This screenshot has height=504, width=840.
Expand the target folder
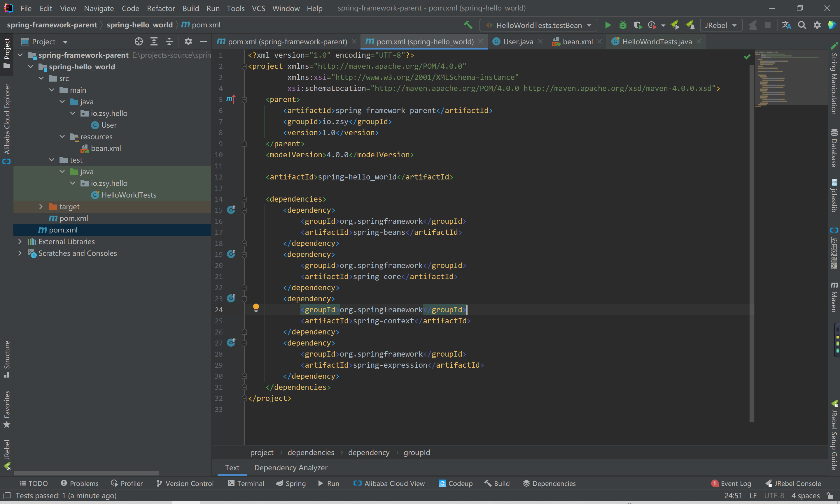pyautogui.click(x=41, y=207)
